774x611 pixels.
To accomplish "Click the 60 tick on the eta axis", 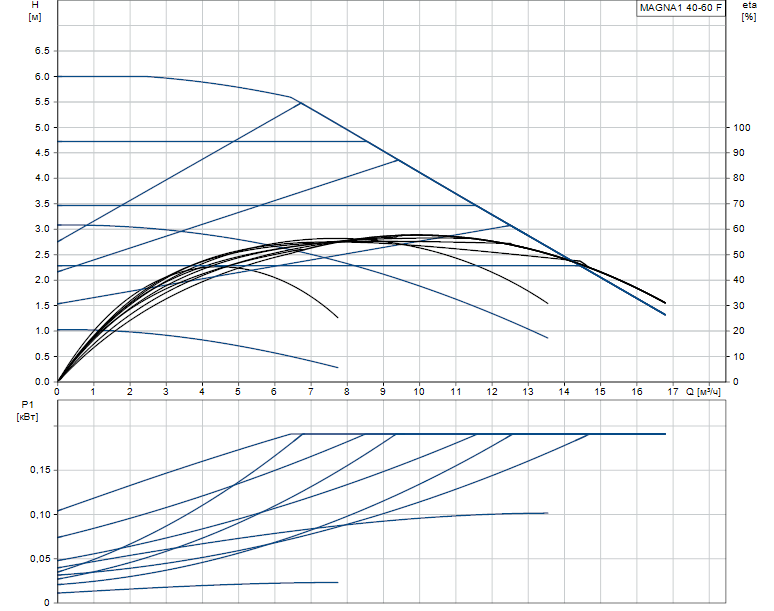I will [x=739, y=229].
